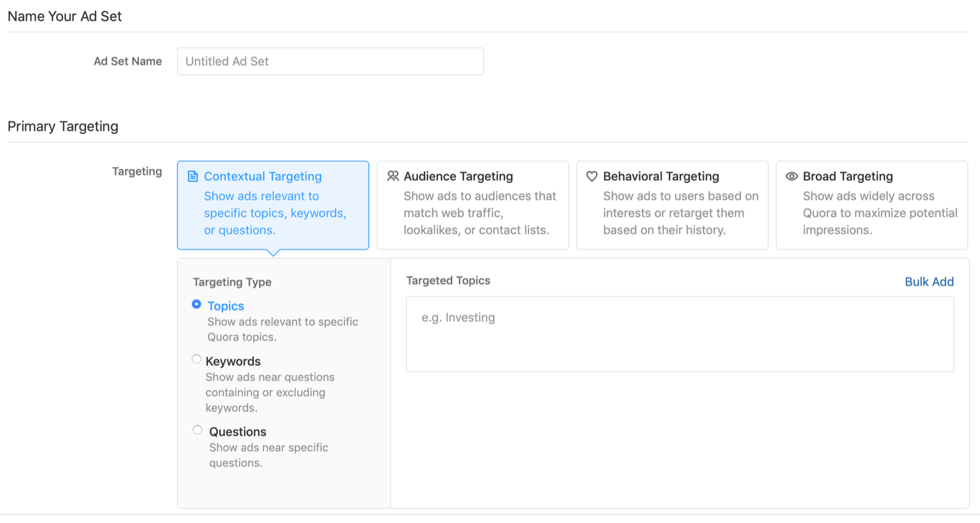Click 'Show ads to audiences that match web traffic' description
The width and height of the screenshot is (980, 523).
[480, 213]
